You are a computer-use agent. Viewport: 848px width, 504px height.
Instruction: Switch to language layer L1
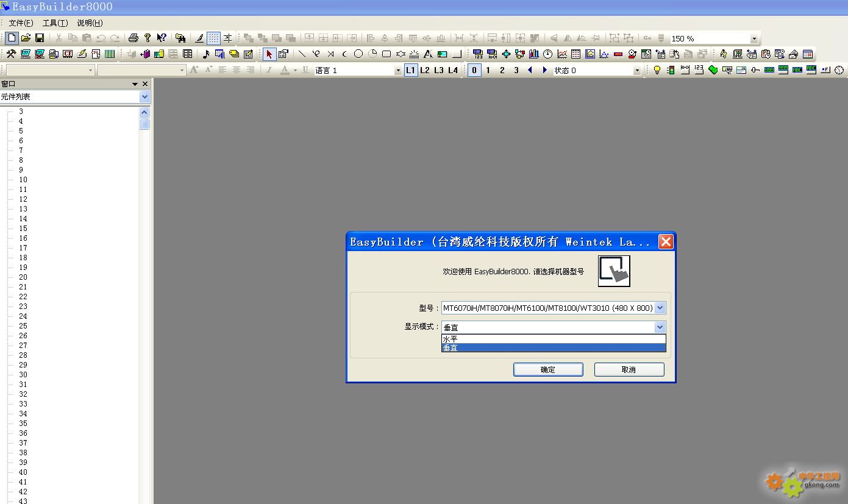[411, 70]
